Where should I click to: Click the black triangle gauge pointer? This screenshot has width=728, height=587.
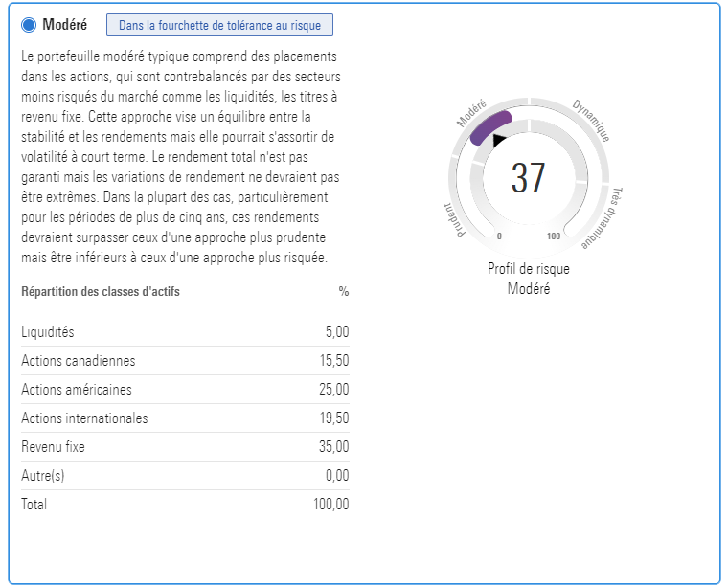click(498, 140)
